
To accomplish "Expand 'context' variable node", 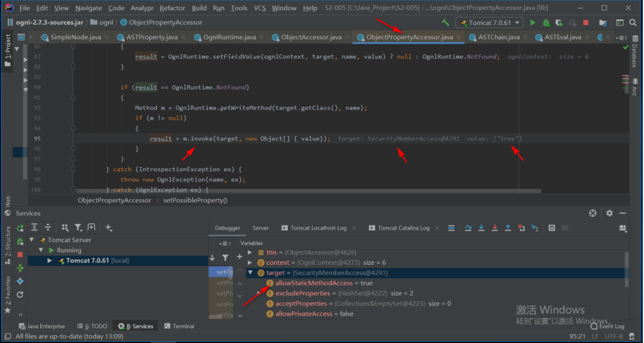I will tap(250, 262).
